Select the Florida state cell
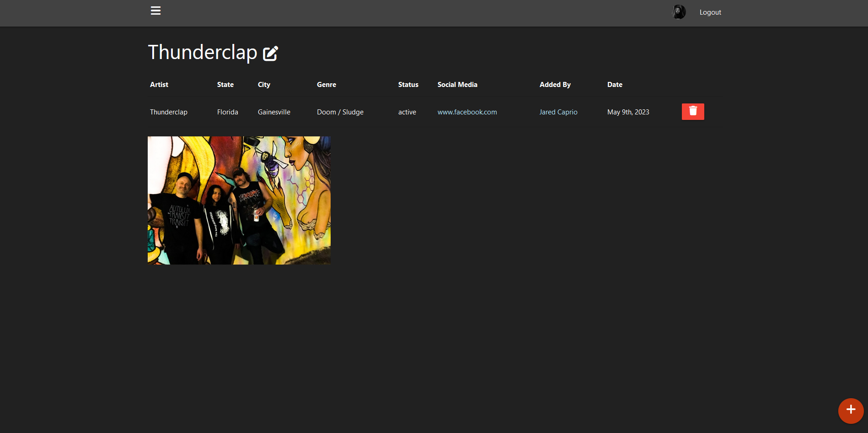 pos(228,112)
